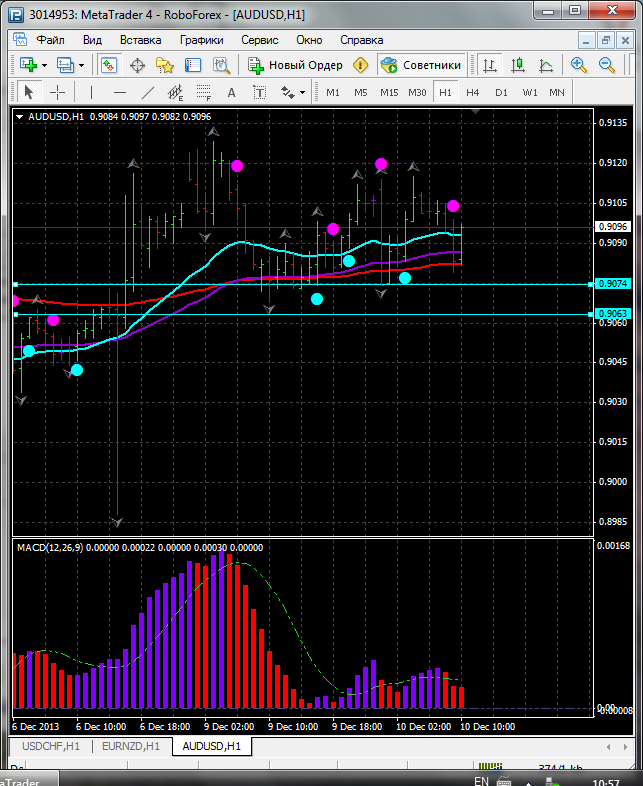Screen dimensions: 643x786
Task: Select the vertical line drawing tool
Action: (x=91, y=92)
